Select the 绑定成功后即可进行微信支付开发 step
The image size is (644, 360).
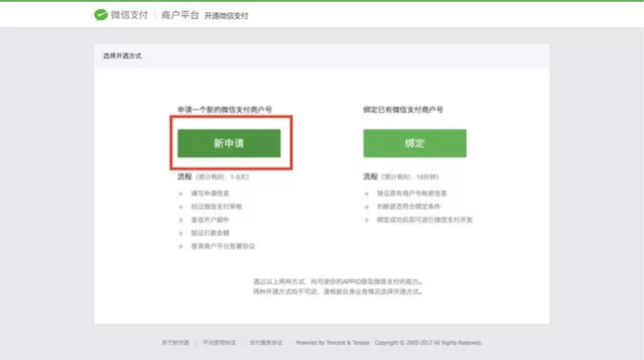pos(424,219)
